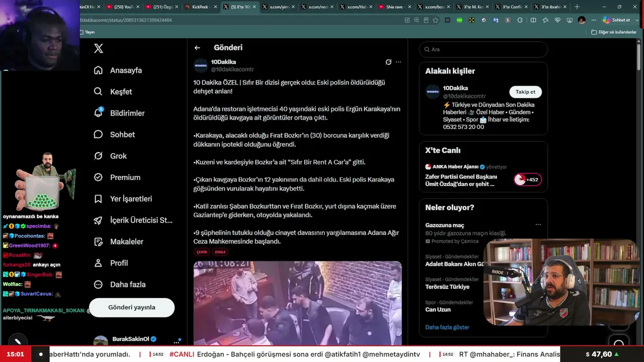Open Premium badge icon
The width and height of the screenshot is (644, 362).
[98, 177]
